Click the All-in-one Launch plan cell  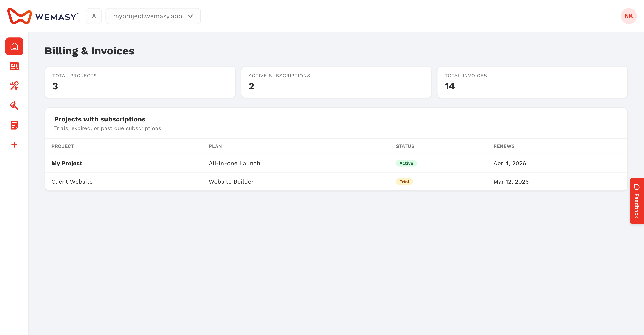(235, 163)
